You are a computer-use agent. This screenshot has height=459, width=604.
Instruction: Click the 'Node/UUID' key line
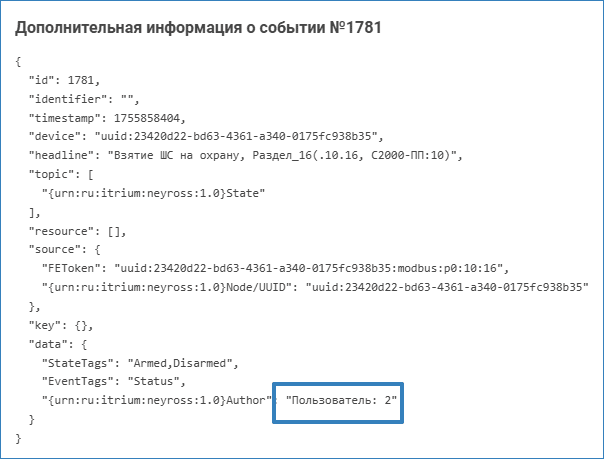point(315,287)
